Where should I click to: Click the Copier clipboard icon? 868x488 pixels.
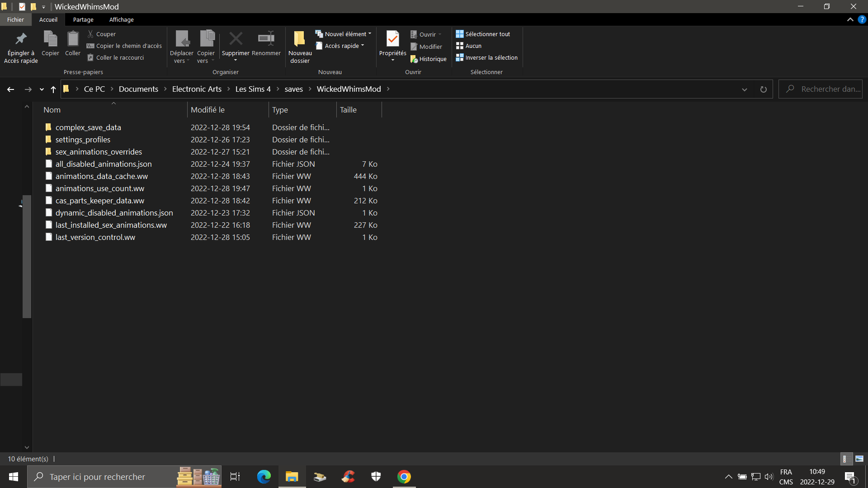pos(50,44)
